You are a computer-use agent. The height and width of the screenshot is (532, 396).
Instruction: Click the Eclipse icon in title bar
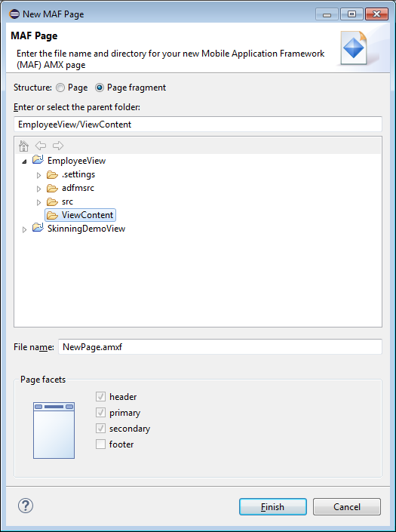pyautogui.click(x=14, y=14)
